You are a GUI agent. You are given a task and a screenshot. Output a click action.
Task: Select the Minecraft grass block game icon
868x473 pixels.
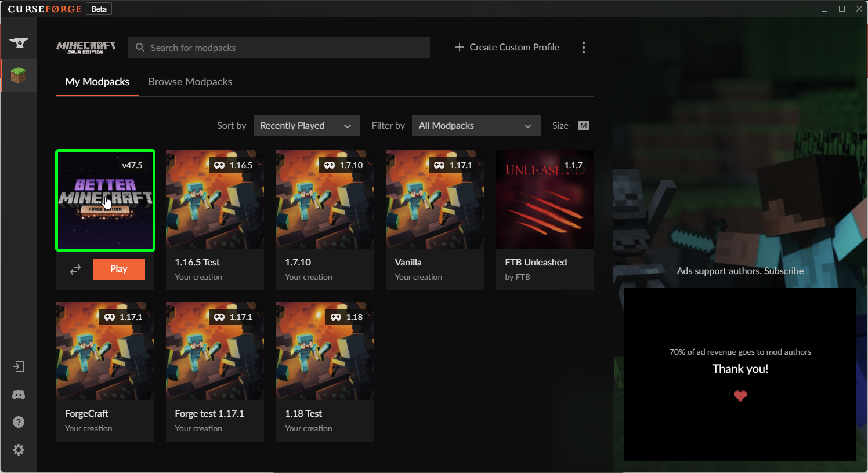[x=19, y=75]
